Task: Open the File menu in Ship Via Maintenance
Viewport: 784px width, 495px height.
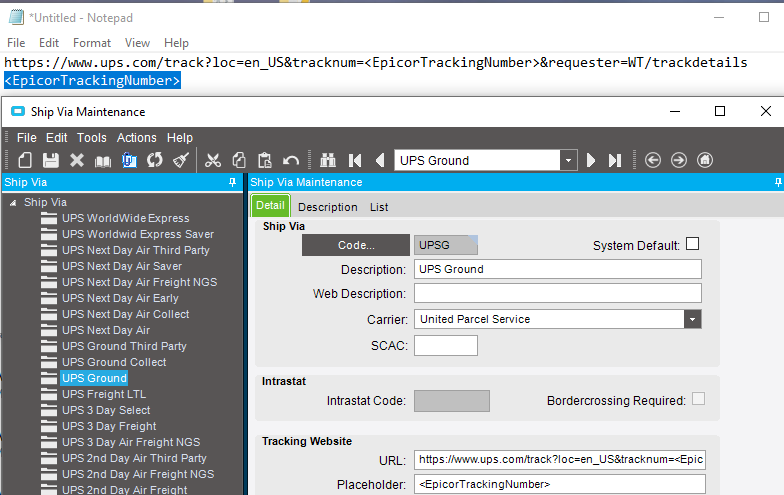Action: point(26,138)
